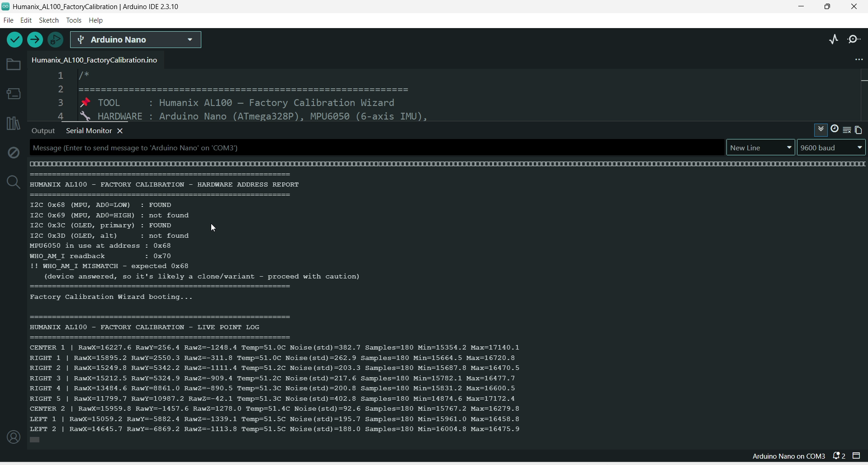The width and height of the screenshot is (868, 465).
Task: Upload sketch with the arrow button
Action: click(35, 40)
